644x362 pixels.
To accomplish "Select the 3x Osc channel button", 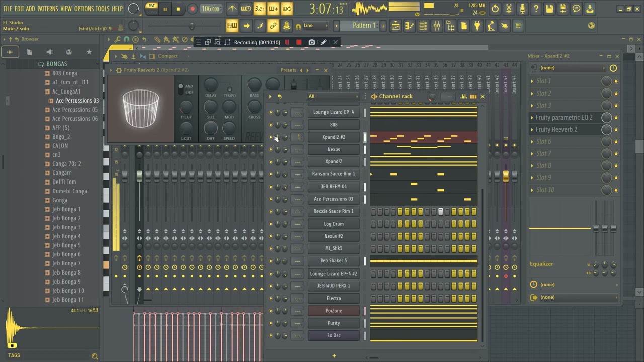I will click(334, 335).
